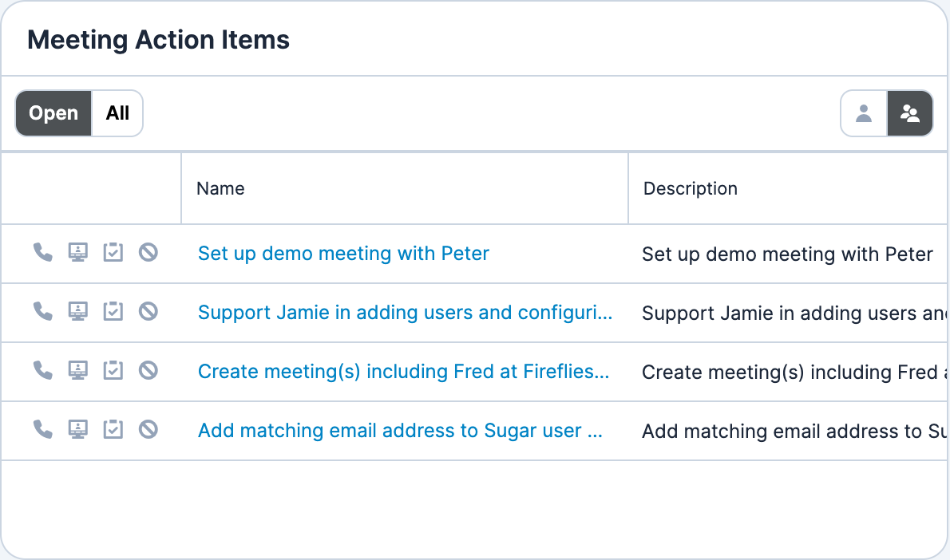Open "Set up demo meeting with Peter"
The width and height of the screenshot is (950, 560).
343,253
